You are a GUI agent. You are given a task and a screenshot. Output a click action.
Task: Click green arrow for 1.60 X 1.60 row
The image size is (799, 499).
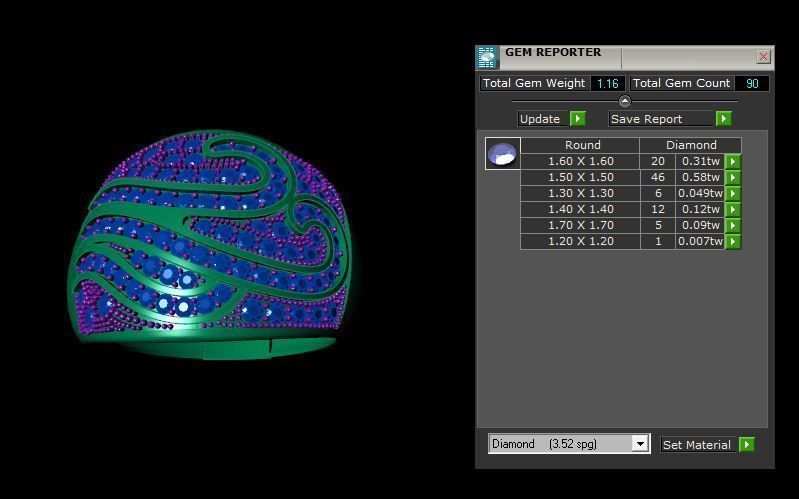(733, 162)
